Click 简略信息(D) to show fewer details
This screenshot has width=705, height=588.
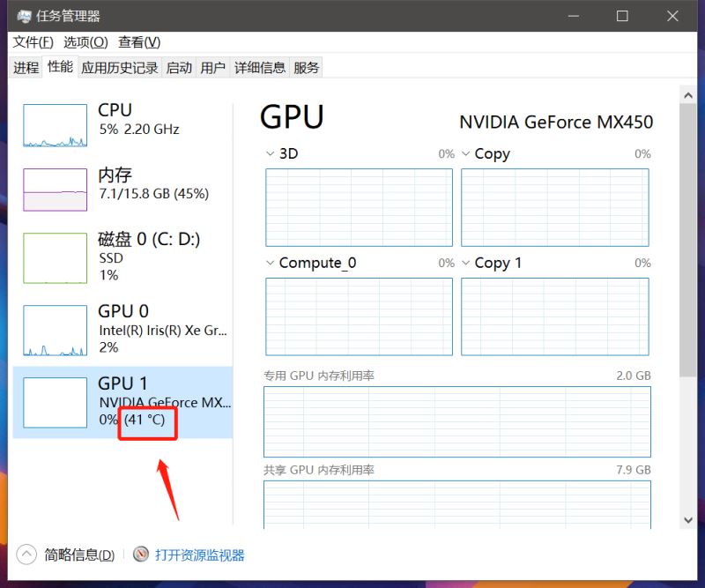pyautogui.click(x=79, y=555)
